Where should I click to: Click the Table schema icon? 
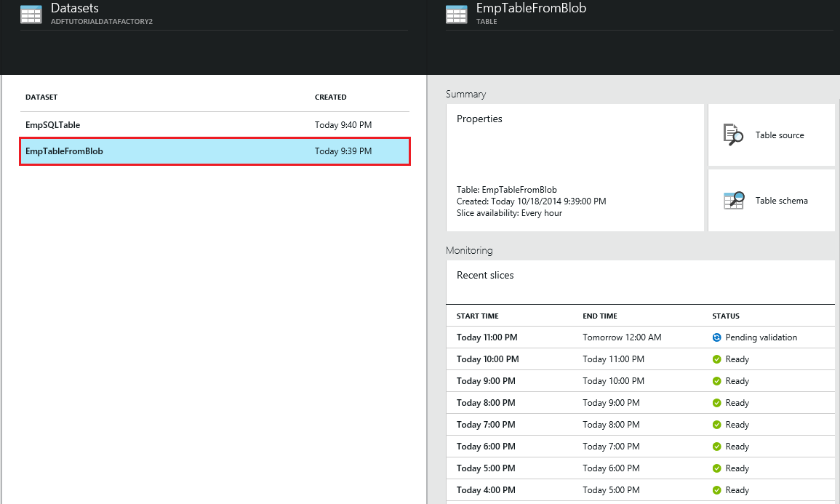click(734, 201)
